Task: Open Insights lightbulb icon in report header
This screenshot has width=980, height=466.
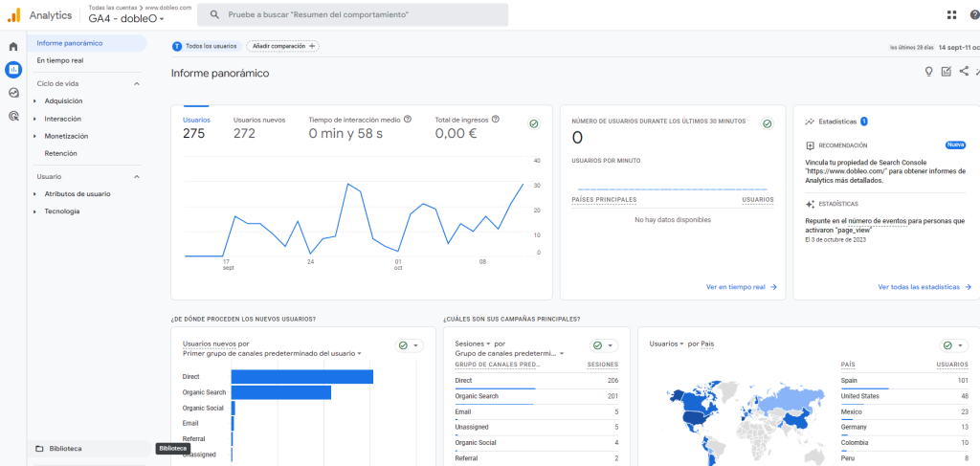Action: click(x=927, y=72)
